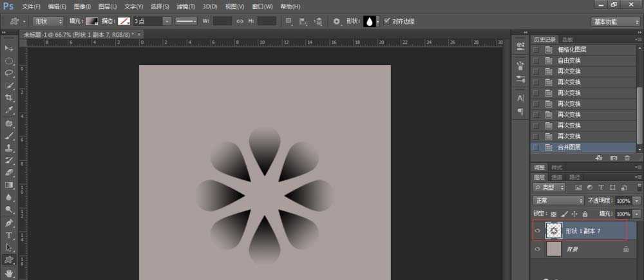Open the blend mode 正常 dropdown
This screenshot has width=644, height=280.
(558, 201)
